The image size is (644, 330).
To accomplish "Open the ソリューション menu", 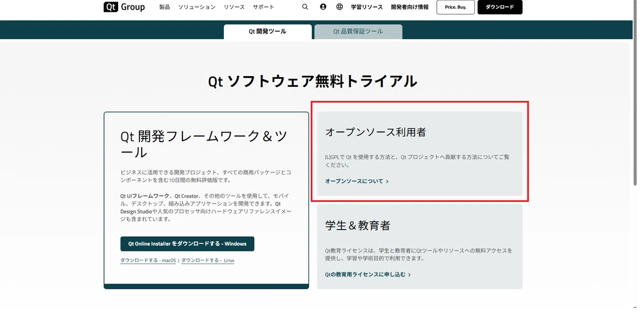I will [197, 7].
